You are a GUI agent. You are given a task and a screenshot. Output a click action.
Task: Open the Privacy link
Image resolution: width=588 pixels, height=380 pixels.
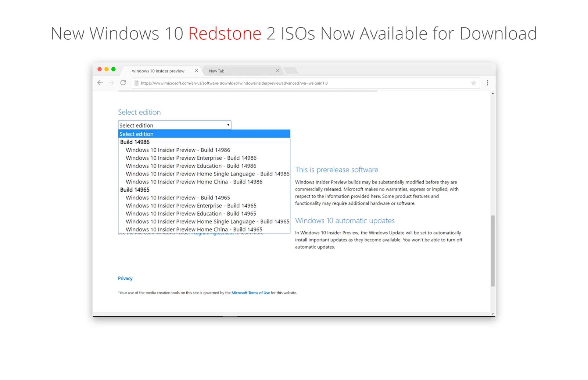(x=125, y=278)
